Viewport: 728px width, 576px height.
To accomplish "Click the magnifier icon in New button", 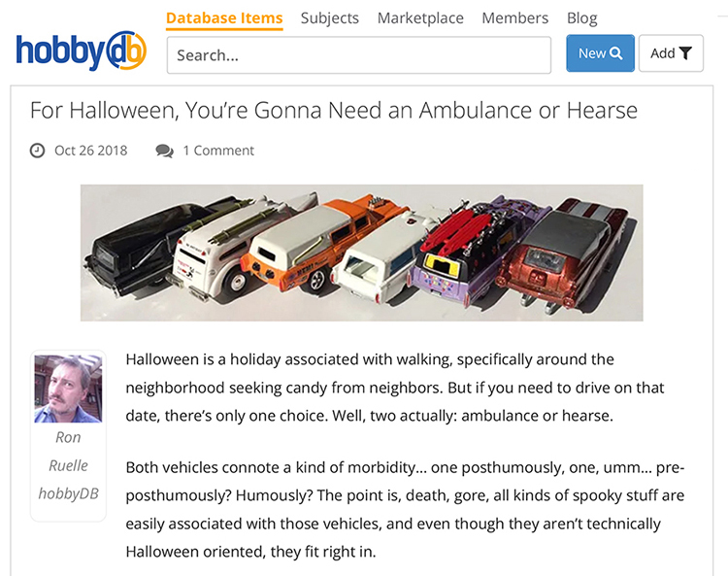I will 616,53.
